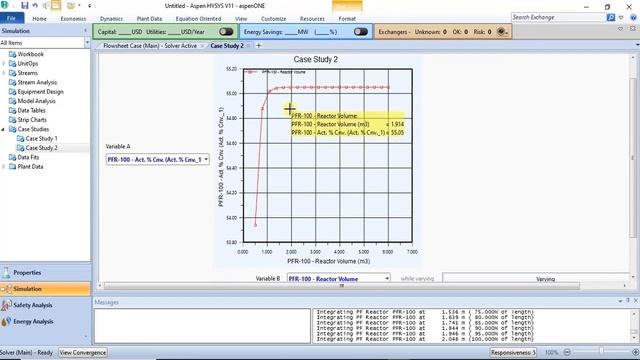
Task: Click the Help question mark icon
Action: pos(633,18)
